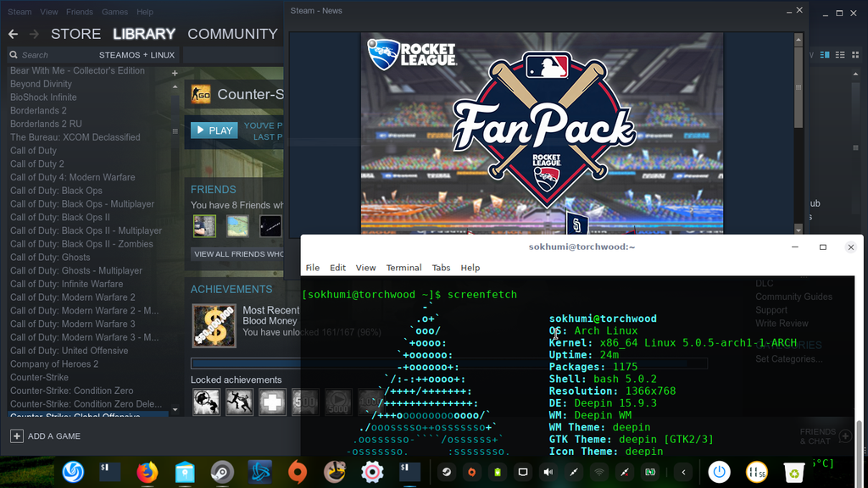868x488 pixels.
Task: Click the VIEW ALL FRIENDS button
Action: point(238,254)
